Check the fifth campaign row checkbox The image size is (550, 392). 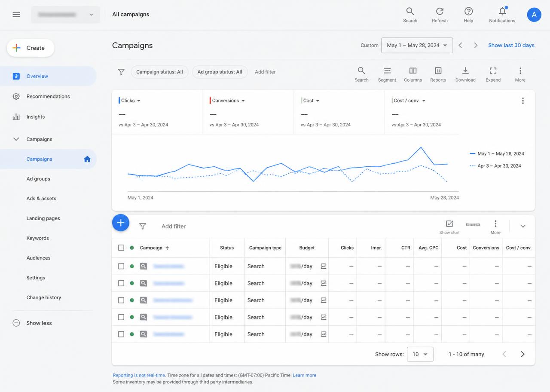click(121, 334)
